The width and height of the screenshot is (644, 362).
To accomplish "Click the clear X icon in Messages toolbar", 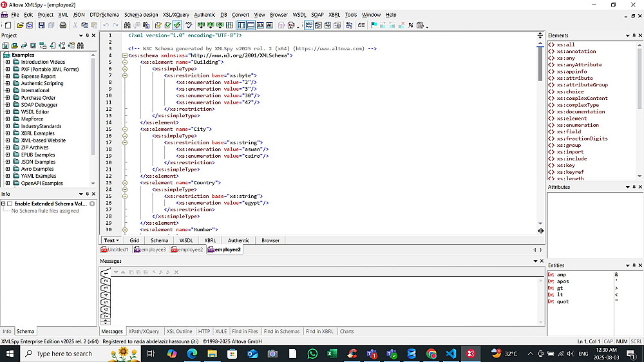I will coord(176,272).
